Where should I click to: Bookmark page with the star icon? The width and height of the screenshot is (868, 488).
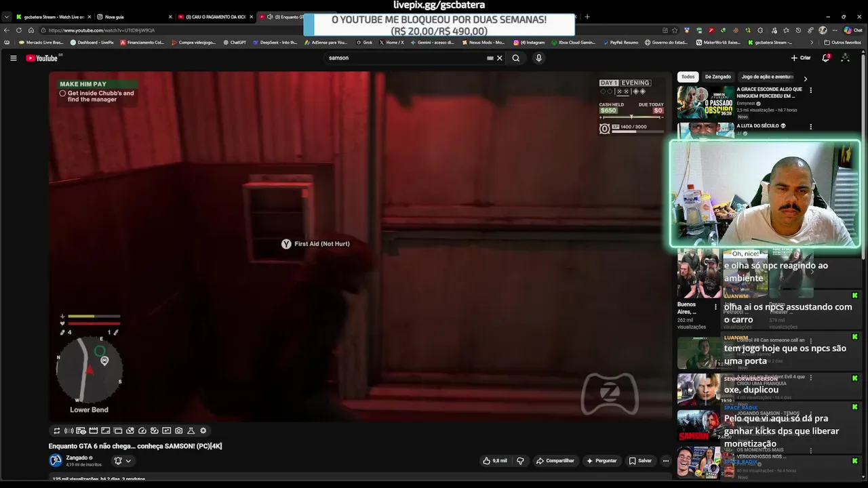[675, 30]
